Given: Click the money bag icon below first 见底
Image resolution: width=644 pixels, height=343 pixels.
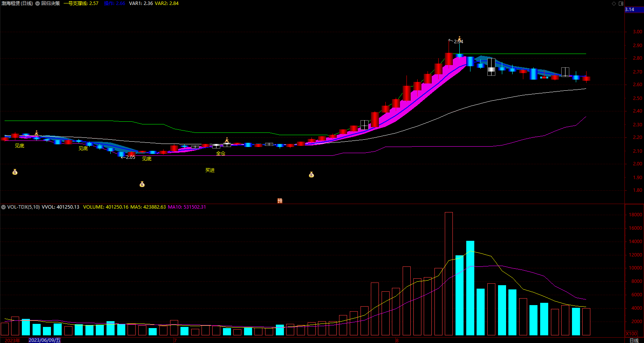Looking at the screenshot, I should pyautogui.click(x=15, y=172).
